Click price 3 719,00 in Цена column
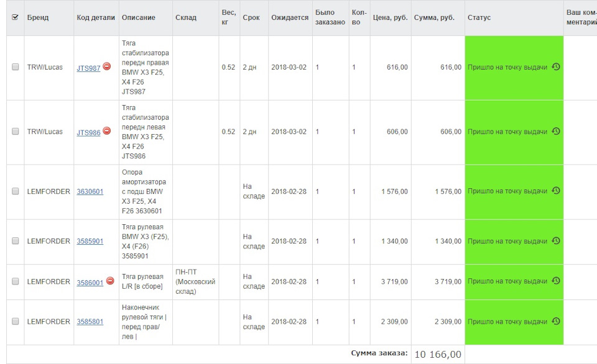The width and height of the screenshot is (597, 364). tap(394, 281)
